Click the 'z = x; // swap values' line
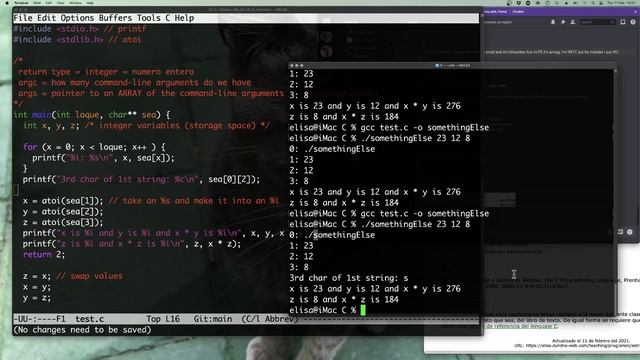 (73, 276)
